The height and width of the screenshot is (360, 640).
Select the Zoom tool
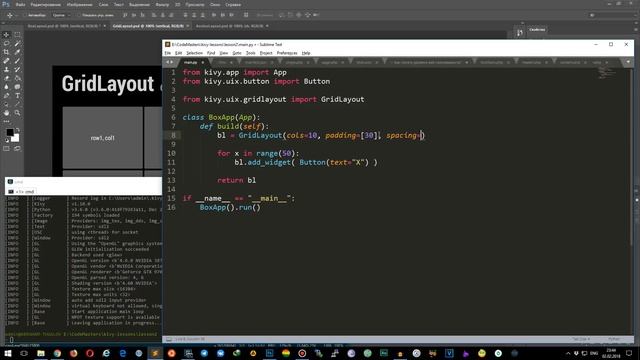17,113
